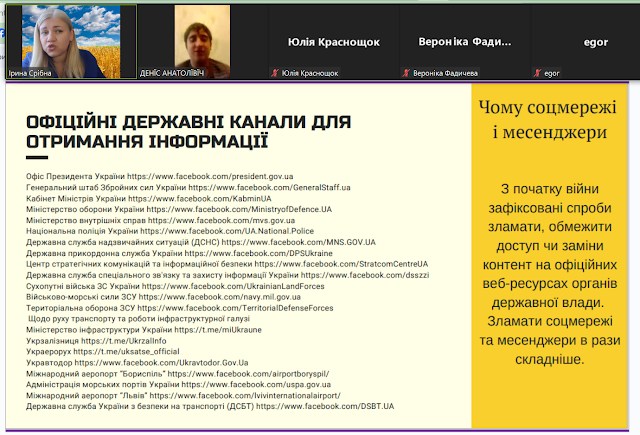Click the text Зламати соцмережі та месенджери
Viewport: 640px width, 435px height.
[x=550, y=331]
